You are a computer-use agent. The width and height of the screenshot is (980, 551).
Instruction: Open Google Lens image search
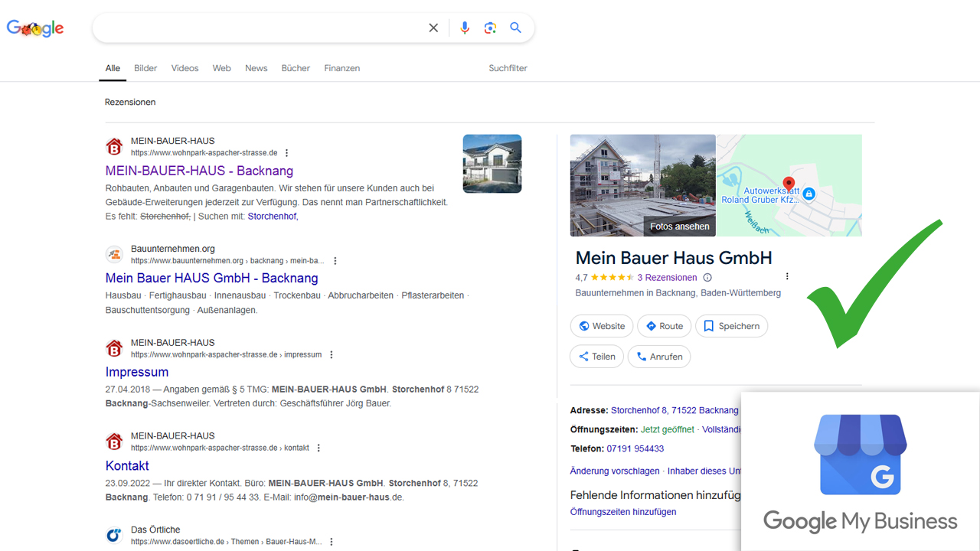490,28
